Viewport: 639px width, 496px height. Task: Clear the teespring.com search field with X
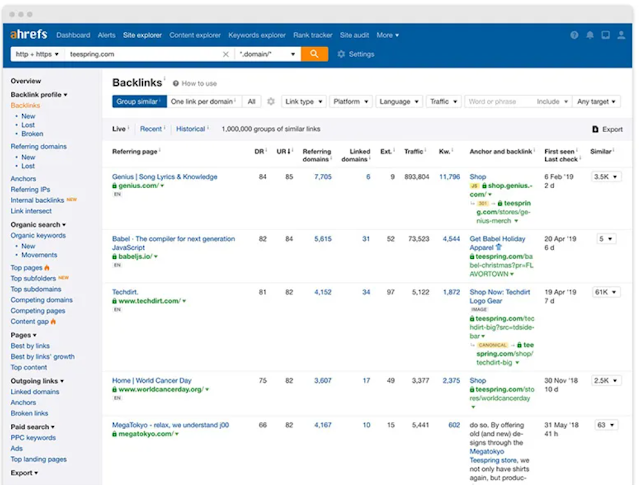click(225, 54)
